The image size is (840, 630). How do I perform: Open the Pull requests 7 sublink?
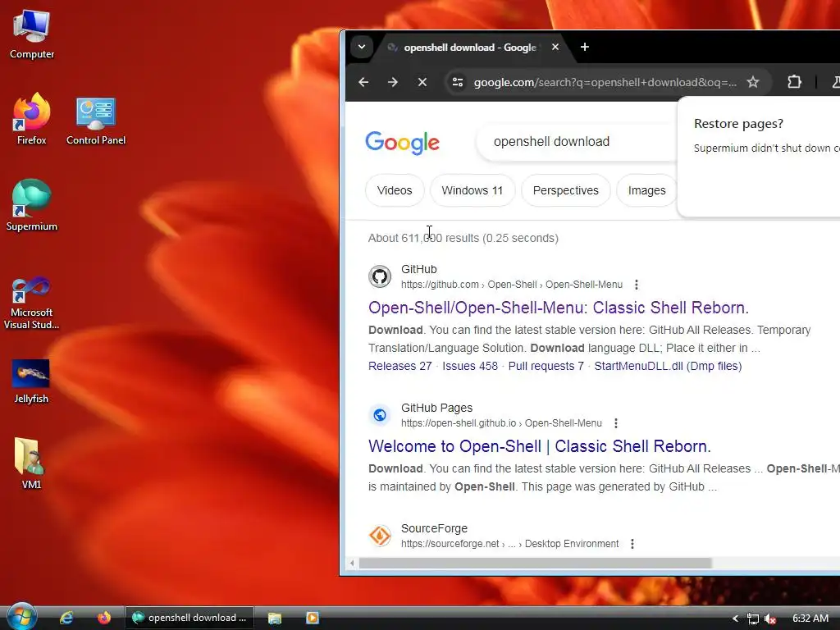coord(546,366)
